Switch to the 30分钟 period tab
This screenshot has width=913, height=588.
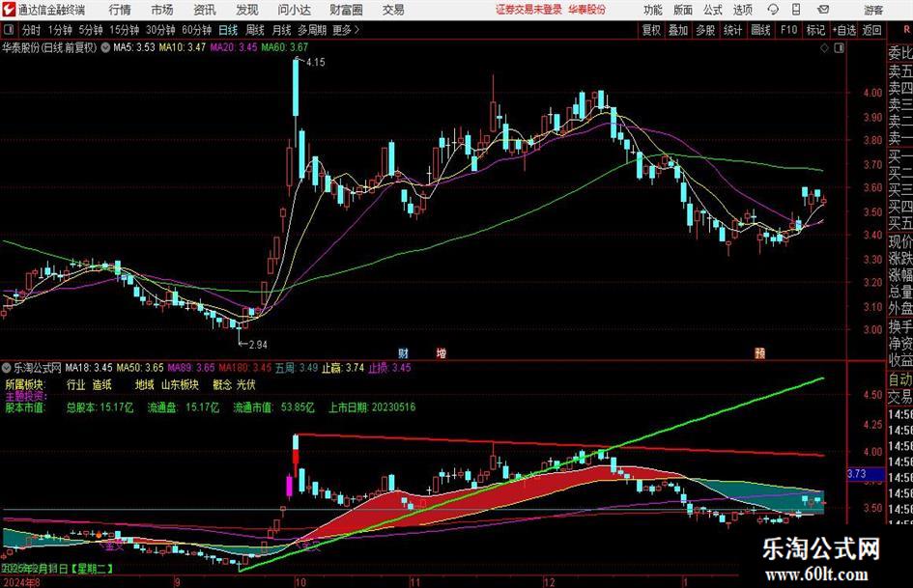tap(160, 30)
